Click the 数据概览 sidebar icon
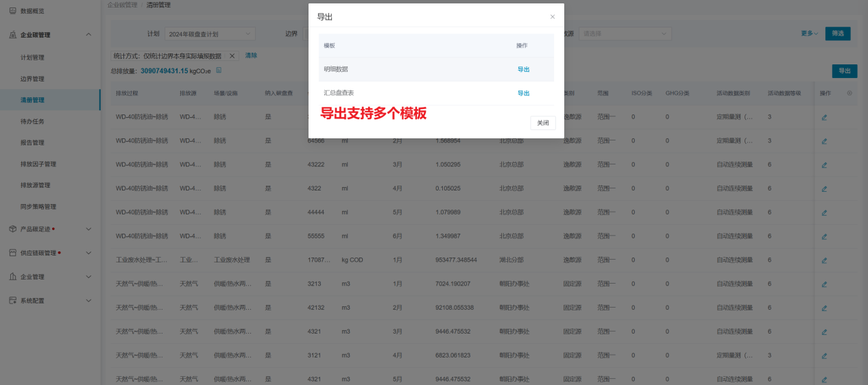The height and width of the screenshot is (385, 868). 12,12
